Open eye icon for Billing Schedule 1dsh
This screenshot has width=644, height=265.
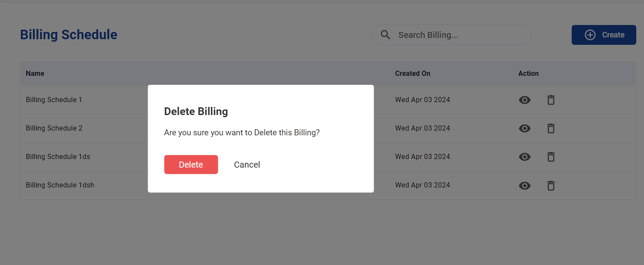click(x=524, y=185)
